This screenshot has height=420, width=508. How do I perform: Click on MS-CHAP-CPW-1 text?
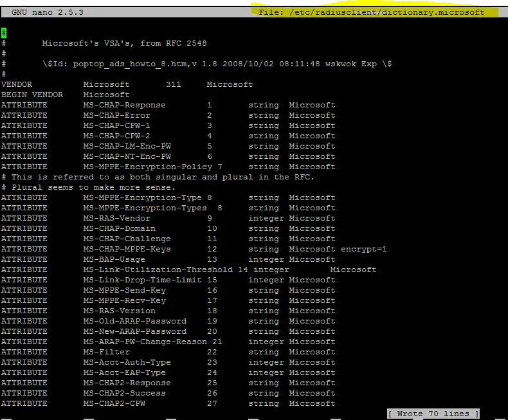(x=116, y=125)
